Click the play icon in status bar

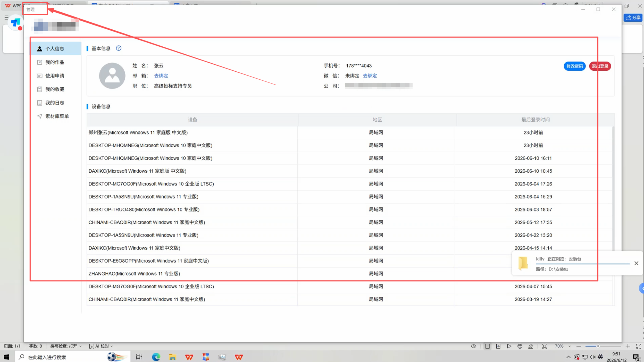pos(509,346)
